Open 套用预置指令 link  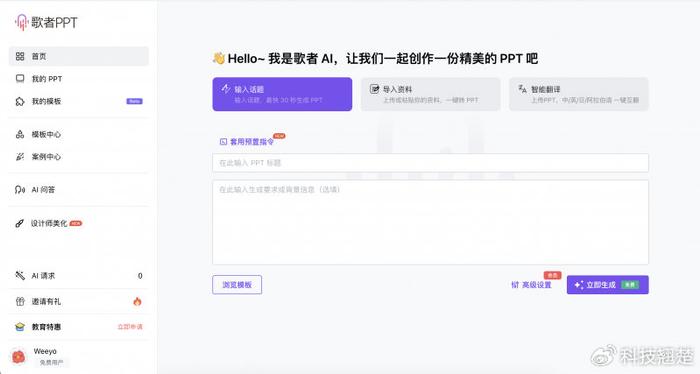(x=247, y=141)
